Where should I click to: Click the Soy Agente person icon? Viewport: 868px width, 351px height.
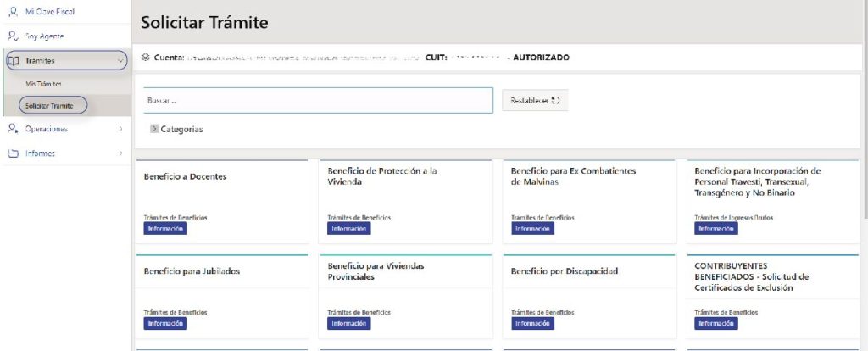coord(13,36)
